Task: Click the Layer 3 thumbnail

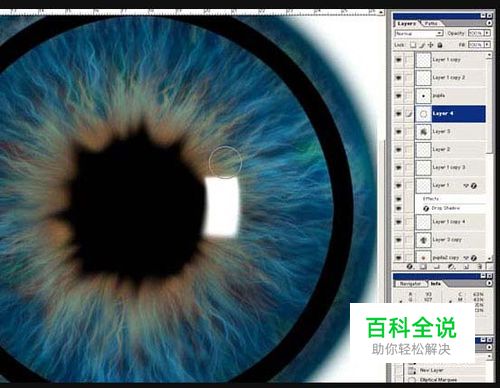Action: 423,132
